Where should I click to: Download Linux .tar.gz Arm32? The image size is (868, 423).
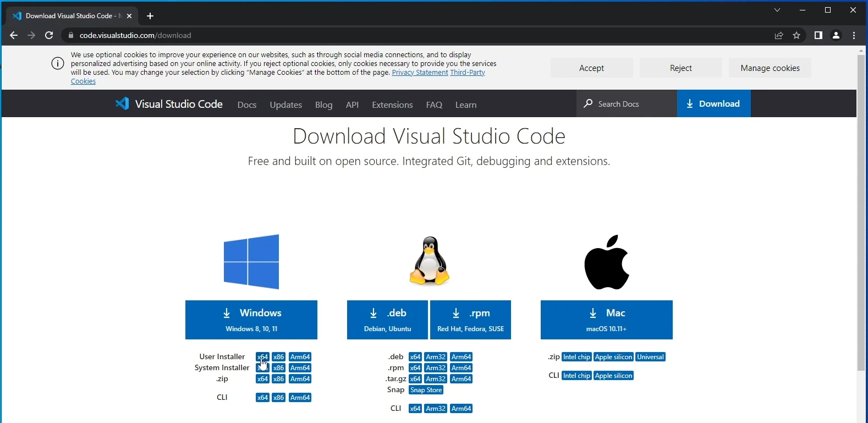pyautogui.click(x=436, y=379)
